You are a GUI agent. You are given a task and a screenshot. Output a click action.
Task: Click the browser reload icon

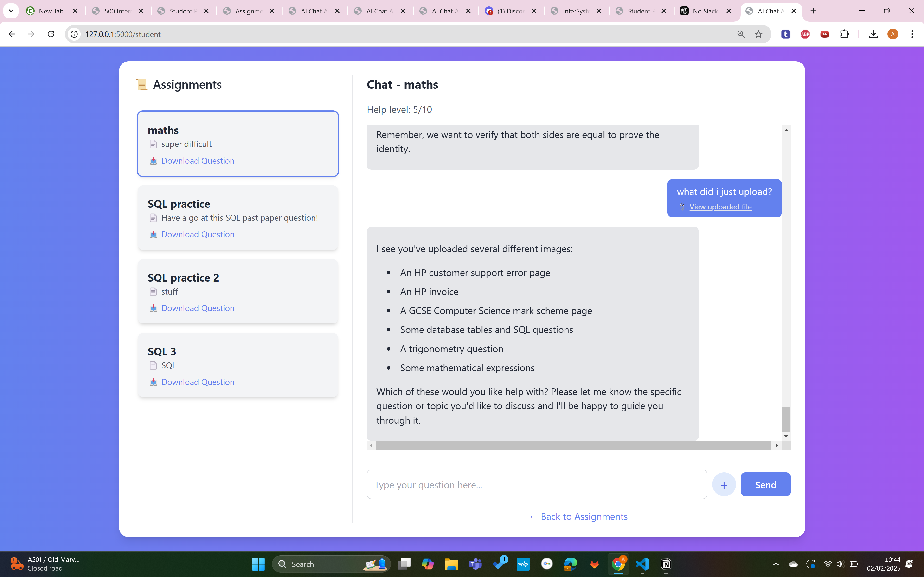click(51, 34)
